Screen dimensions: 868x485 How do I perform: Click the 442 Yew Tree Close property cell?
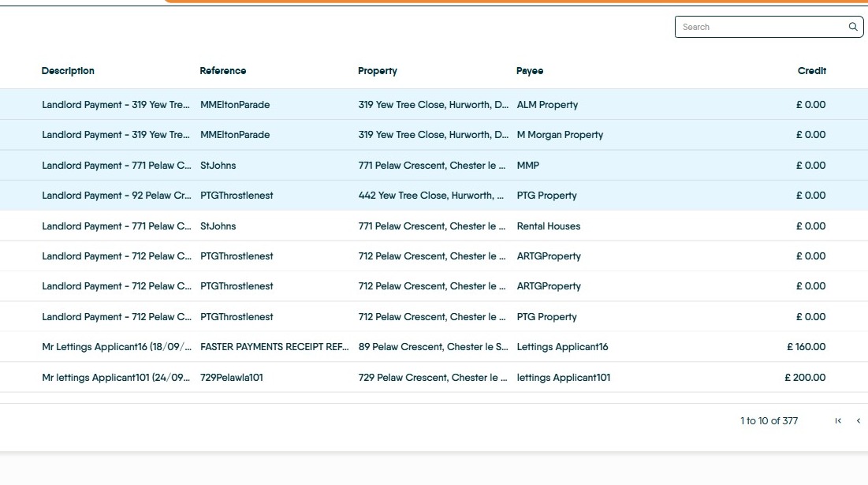pyautogui.click(x=431, y=196)
